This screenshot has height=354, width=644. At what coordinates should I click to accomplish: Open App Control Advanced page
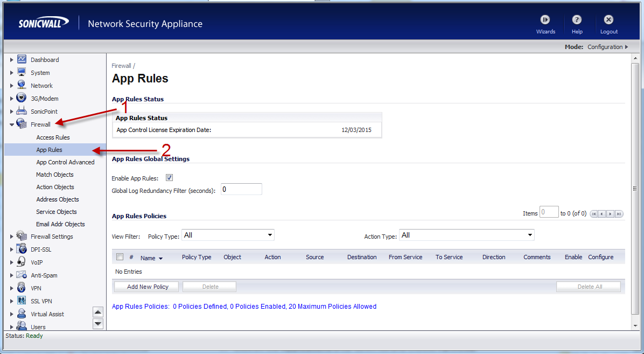65,162
